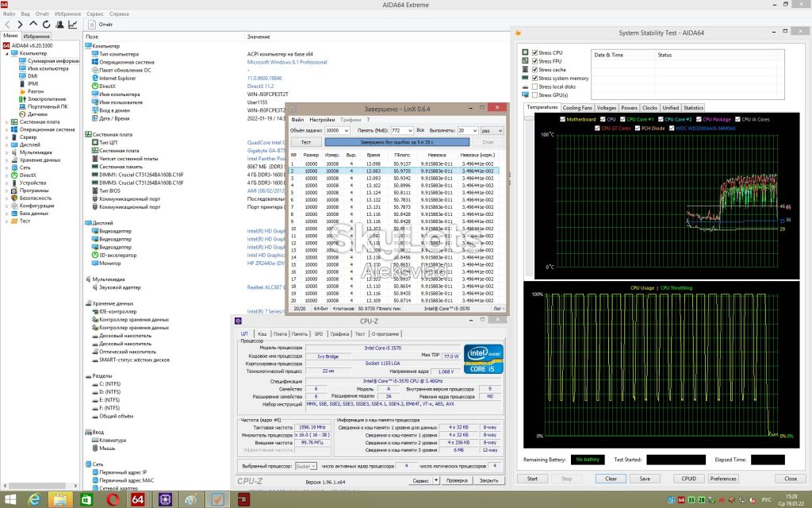The width and height of the screenshot is (812, 508).
Task: Select the Датчики sensors tree item
Action: pos(37,114)
